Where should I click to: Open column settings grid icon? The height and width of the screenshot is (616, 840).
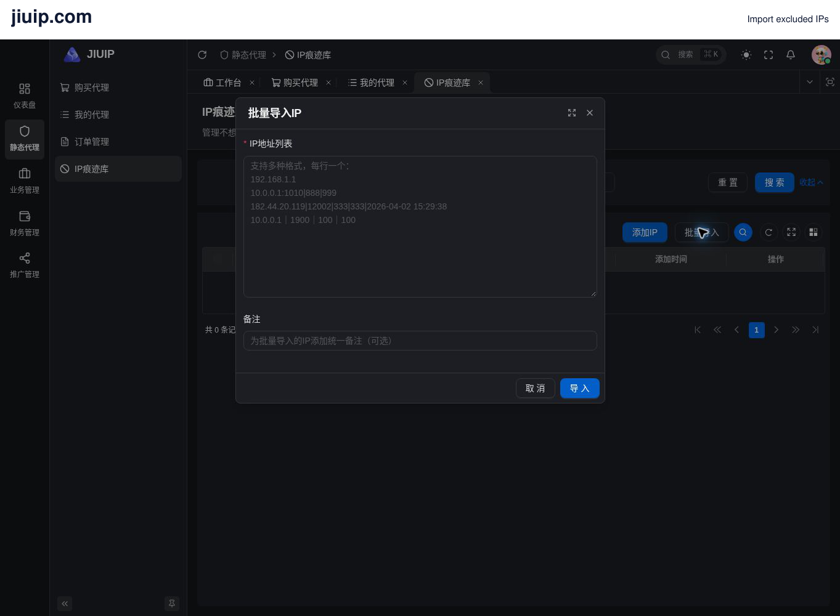[x=813, y=232]
